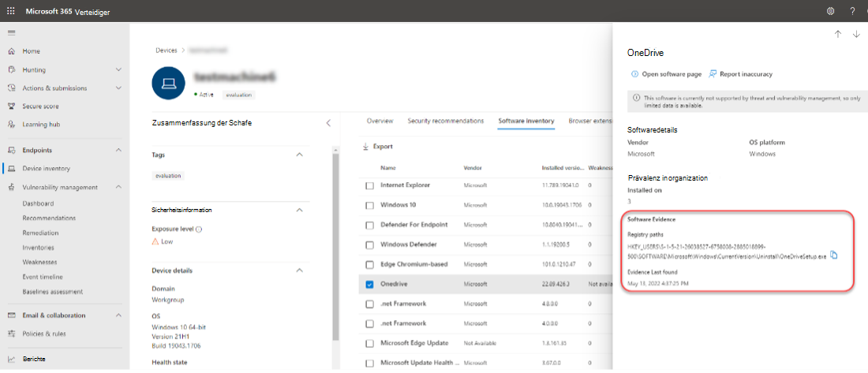This screenshot has width=868, height=373.
Task: Open help question mark icon
Action: click(852, 11)
